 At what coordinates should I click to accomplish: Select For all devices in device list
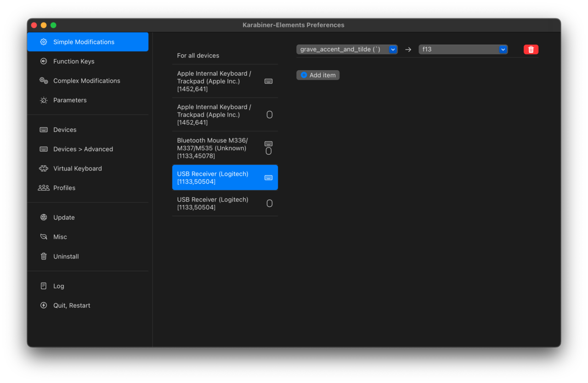(225, 56)
